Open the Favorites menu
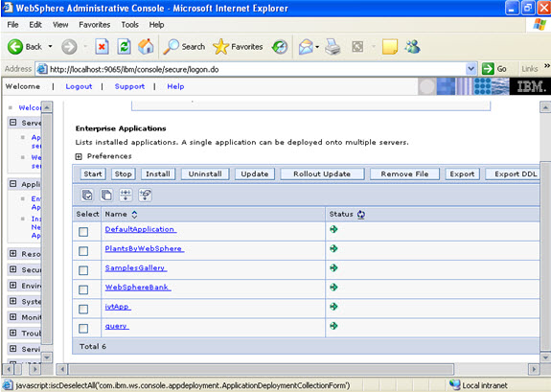 coord(95,25)
